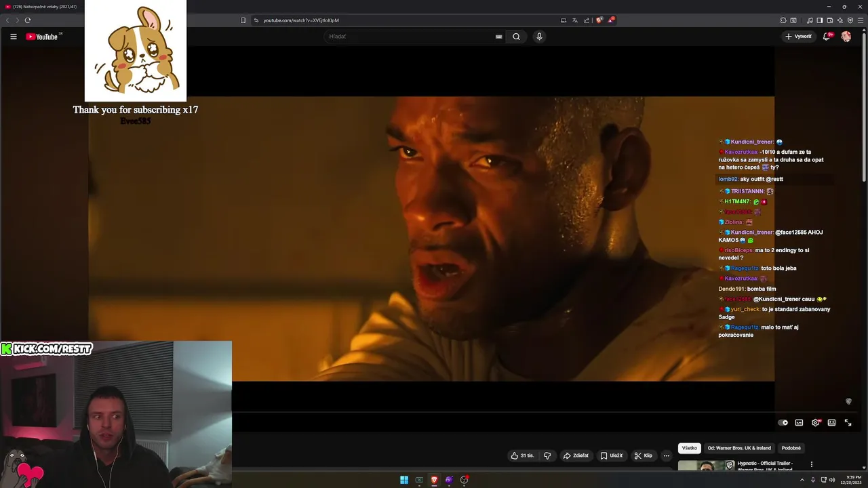Viewport: 868px width, 488px height.
Task: Click the Vytvoriť create button
Action: [798, 37]
